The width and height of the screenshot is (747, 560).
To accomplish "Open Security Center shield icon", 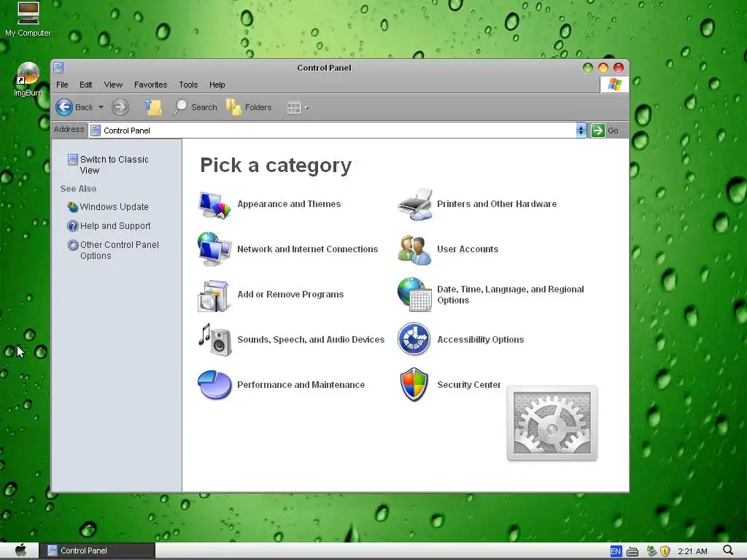I will tap(414, 384).
